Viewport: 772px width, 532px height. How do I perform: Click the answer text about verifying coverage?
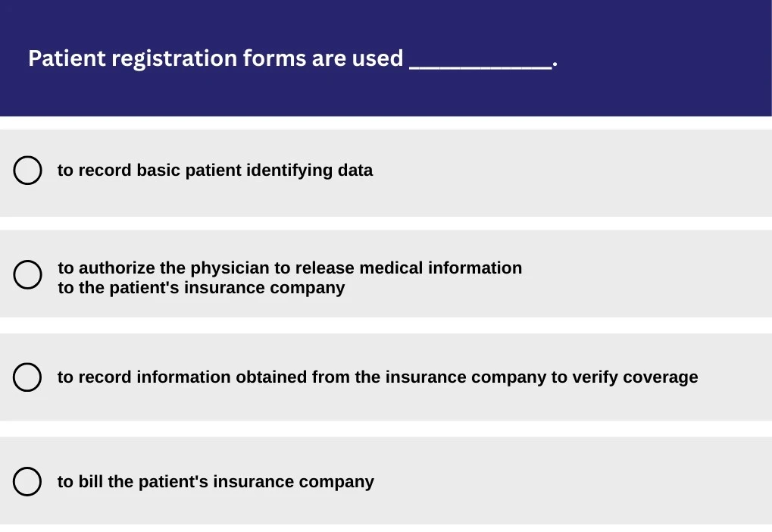(377, 377)
